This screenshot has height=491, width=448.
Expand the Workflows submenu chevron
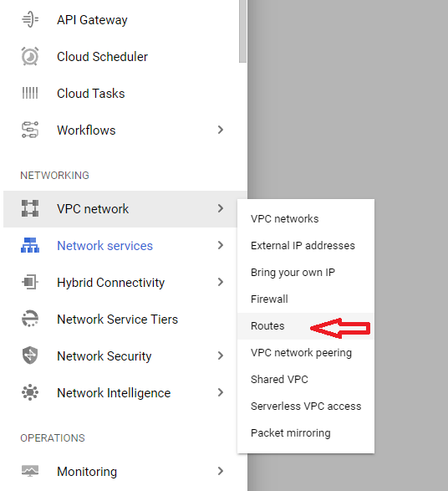[x=221, y=130]
